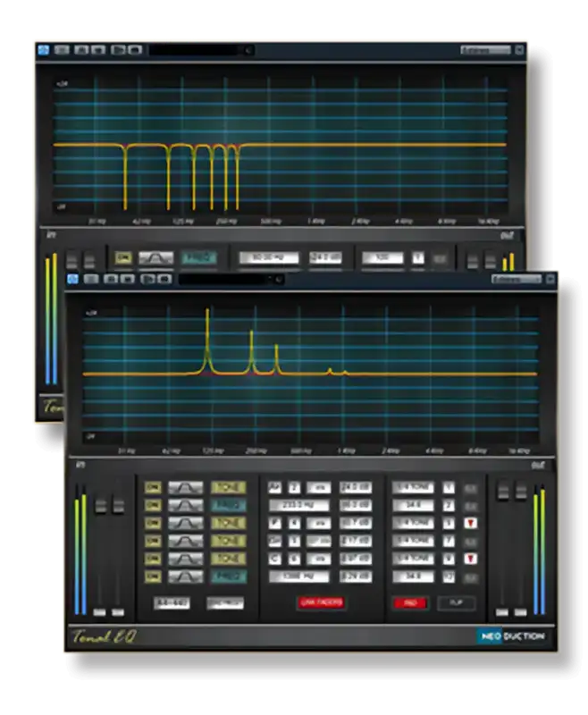Switch the first band's yellow TONE mode button
This screenshot has width=588, height=715.
click(229, 488)
